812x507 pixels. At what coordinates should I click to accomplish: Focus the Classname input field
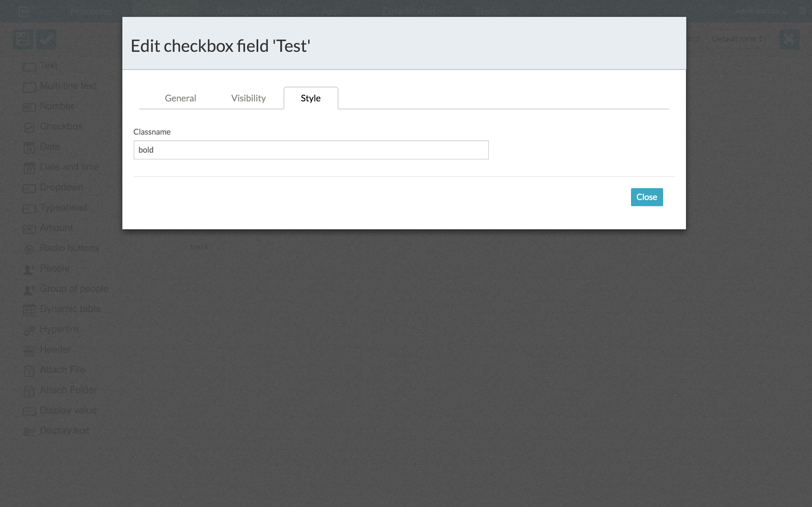[x=311, y=150]
